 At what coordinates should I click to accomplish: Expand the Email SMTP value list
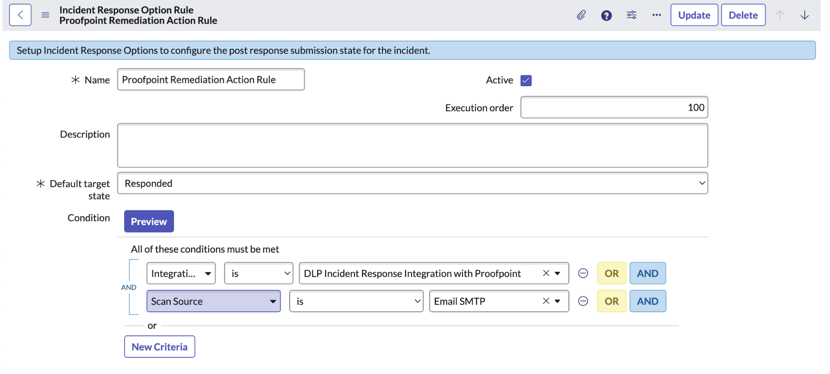[x=557, y=301]
